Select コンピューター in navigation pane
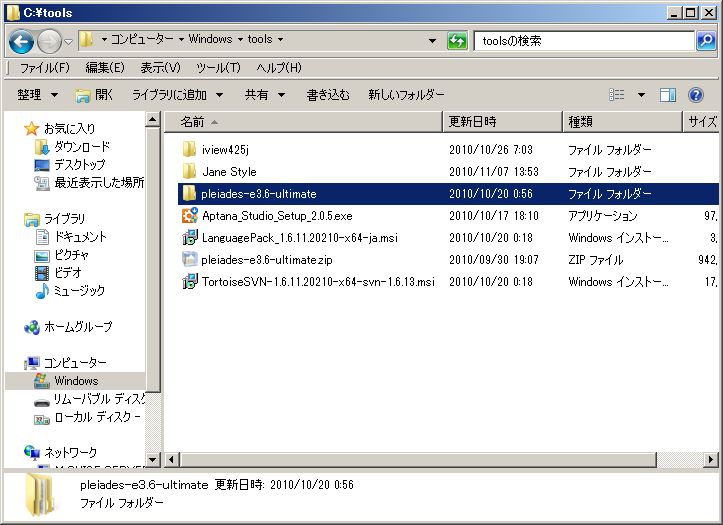723x525 pixels. coord(75,363)
